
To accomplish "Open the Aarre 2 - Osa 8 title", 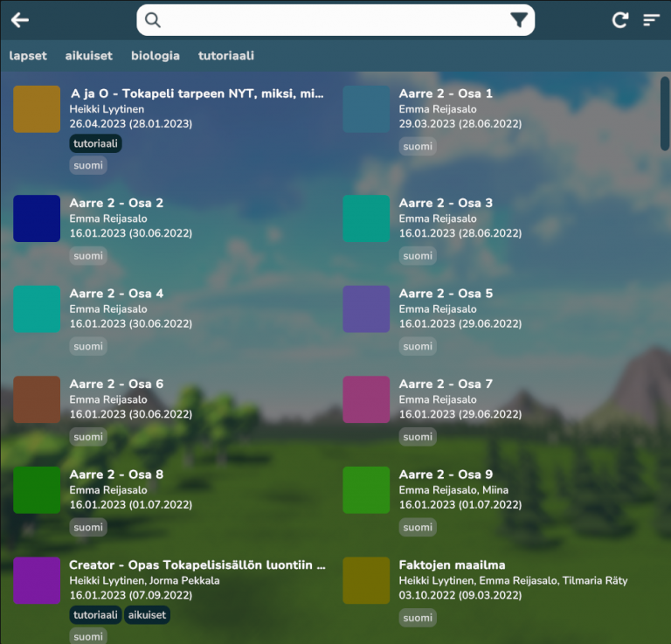I will (x=116, y=474).
